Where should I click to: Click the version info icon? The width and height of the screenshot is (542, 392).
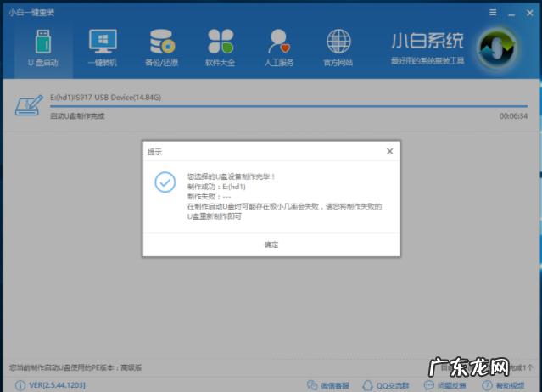click(20, 385)
